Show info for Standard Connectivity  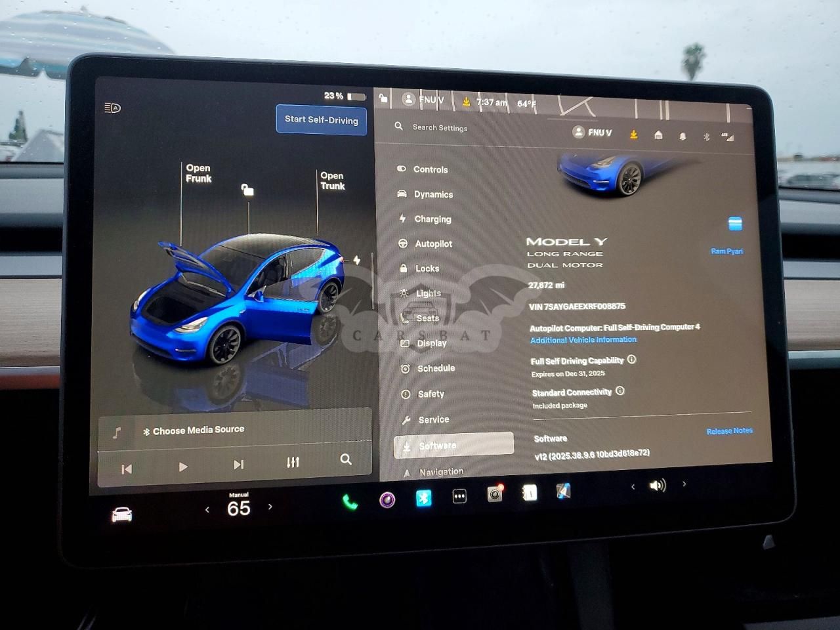click(x=620, y=390)
